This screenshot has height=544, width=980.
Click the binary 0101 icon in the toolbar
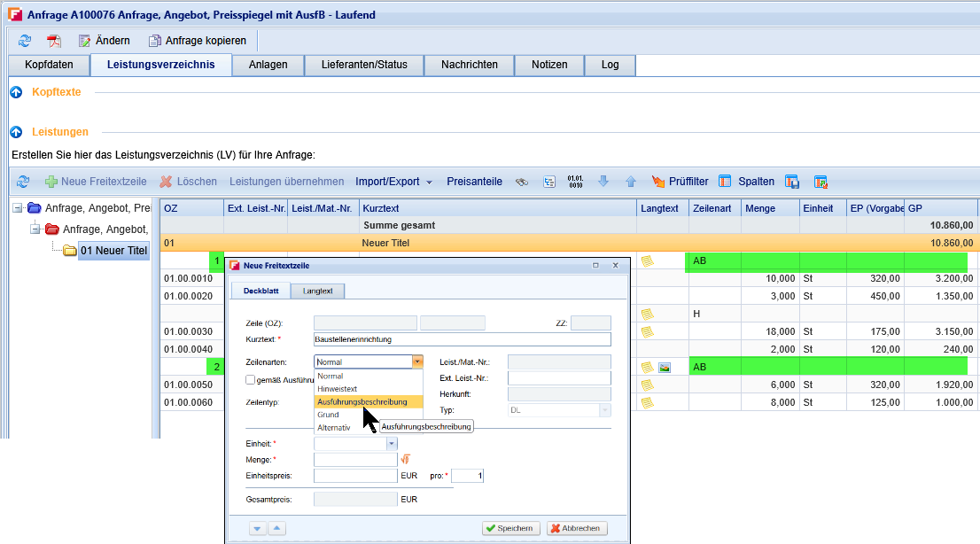coord(575,182)
